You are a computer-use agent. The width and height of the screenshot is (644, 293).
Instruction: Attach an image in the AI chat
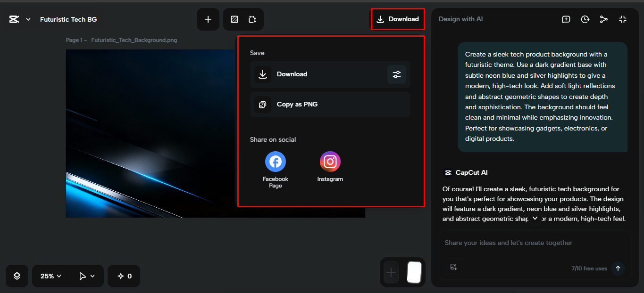(x=453, y=267)
